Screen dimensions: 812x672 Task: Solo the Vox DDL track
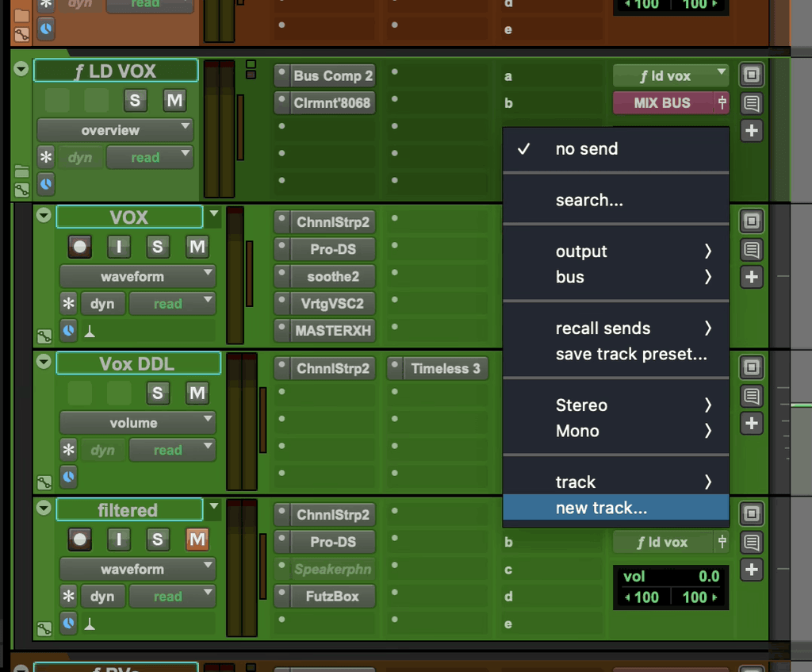pyautogui.click(x=158, y=394)
